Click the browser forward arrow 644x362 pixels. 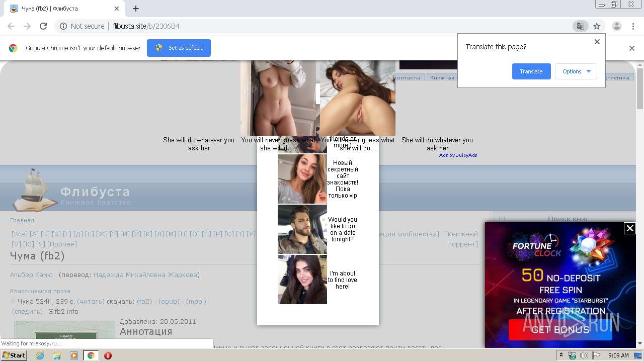click(x=27, y=26)
